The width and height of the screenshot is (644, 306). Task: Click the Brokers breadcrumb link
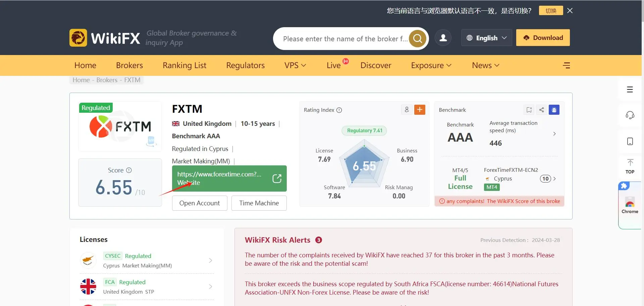[107, 80]
